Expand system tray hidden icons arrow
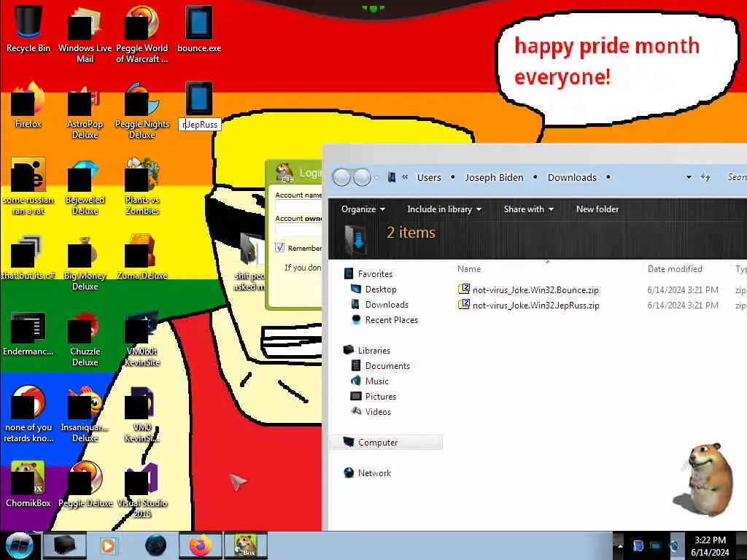The image size is (747, 560). [x=620, y=546]
